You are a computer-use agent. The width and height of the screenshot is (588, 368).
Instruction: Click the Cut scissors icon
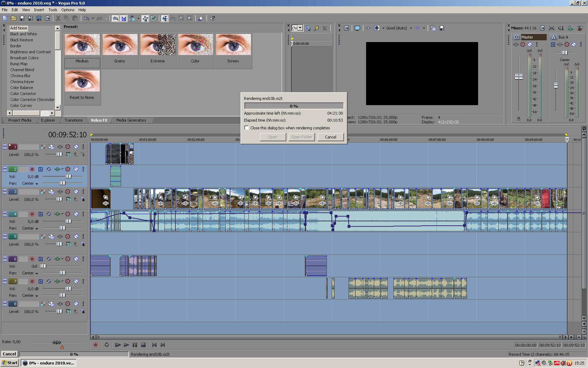coord(58,18)
